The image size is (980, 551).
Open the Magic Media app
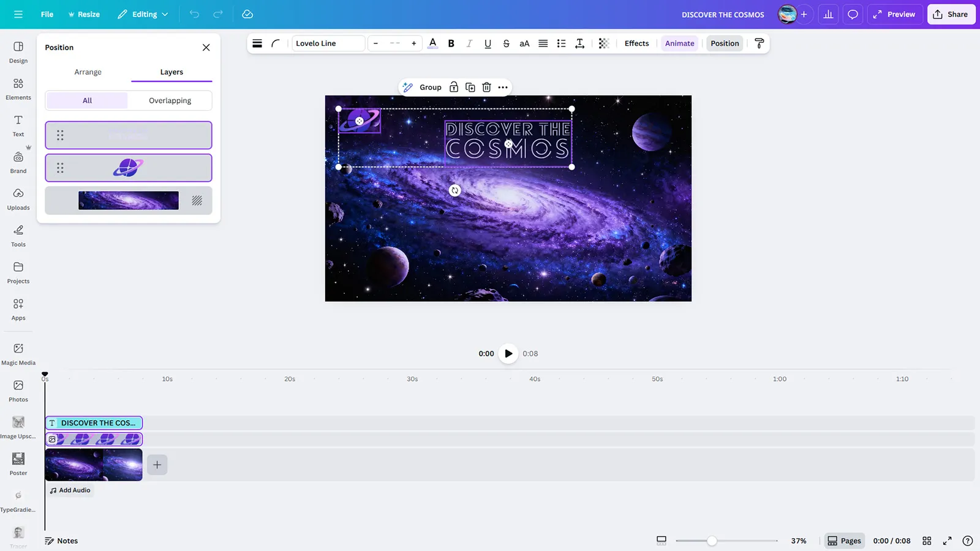(18, 353)
